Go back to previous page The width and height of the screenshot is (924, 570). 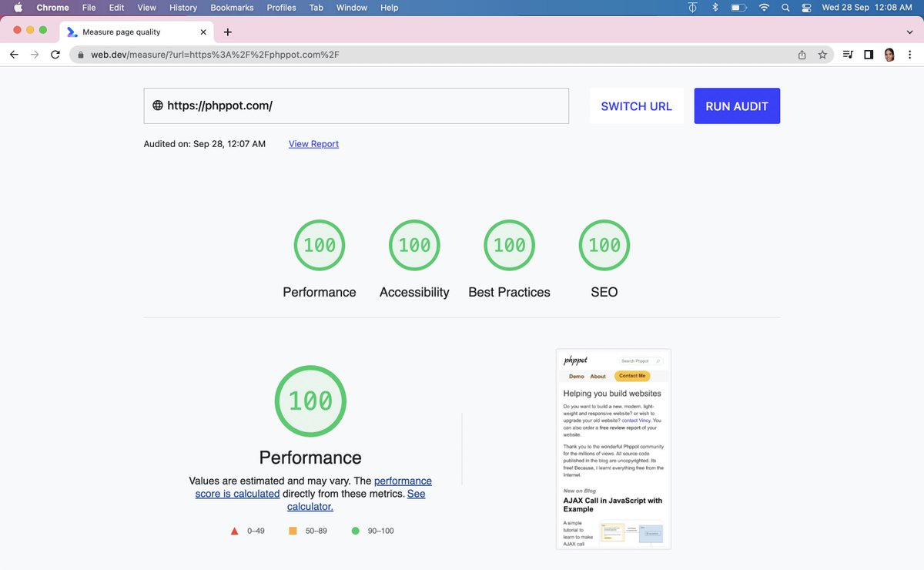pyautogui.click(x=14, y=55)
